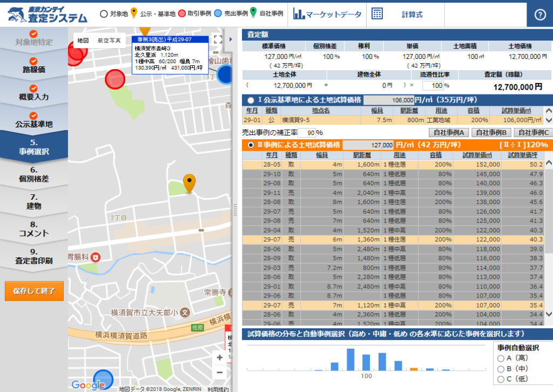Image resolution: width=553 pixels, height=392 pixels.
Task: Open マーケットデータ chart icon
Action: pos(299,15)
